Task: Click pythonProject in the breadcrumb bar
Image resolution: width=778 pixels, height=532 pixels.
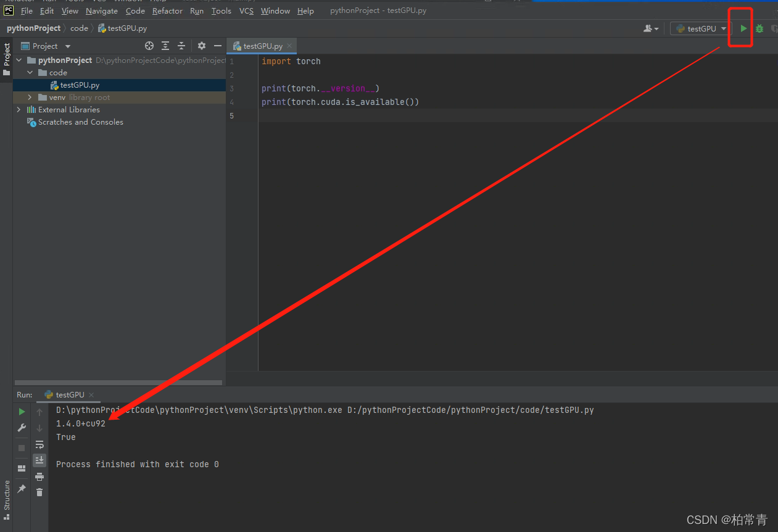Action: tap(34, 28)
